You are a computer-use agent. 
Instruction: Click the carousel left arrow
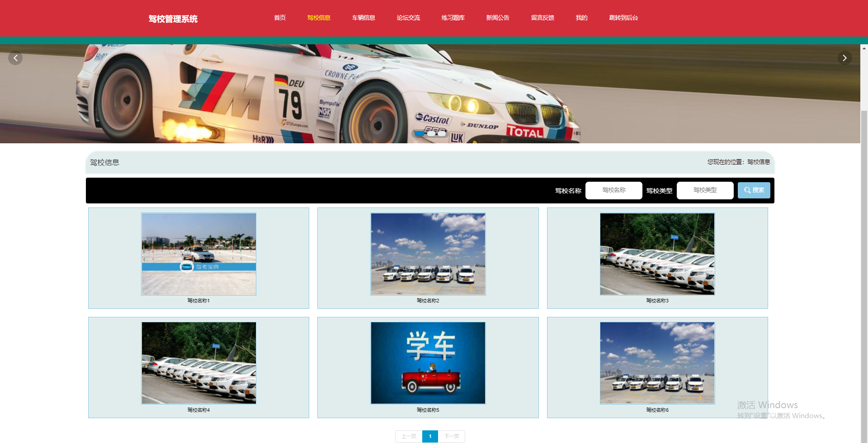(15, 58)
